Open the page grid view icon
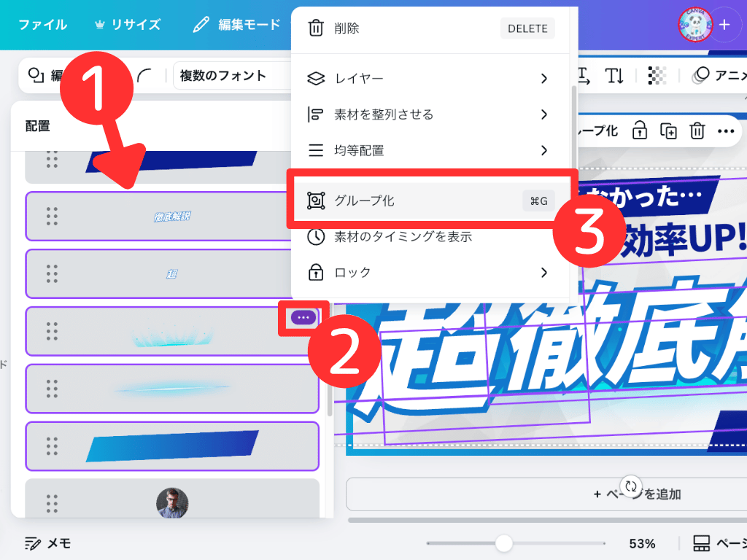The height and width of the screenshot is (560, 747). [x=701, y=543]
